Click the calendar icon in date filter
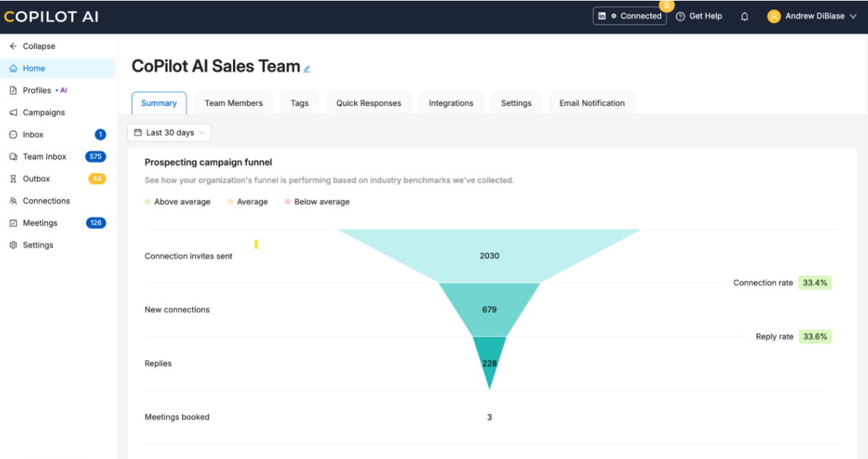 tap(138, 132)
